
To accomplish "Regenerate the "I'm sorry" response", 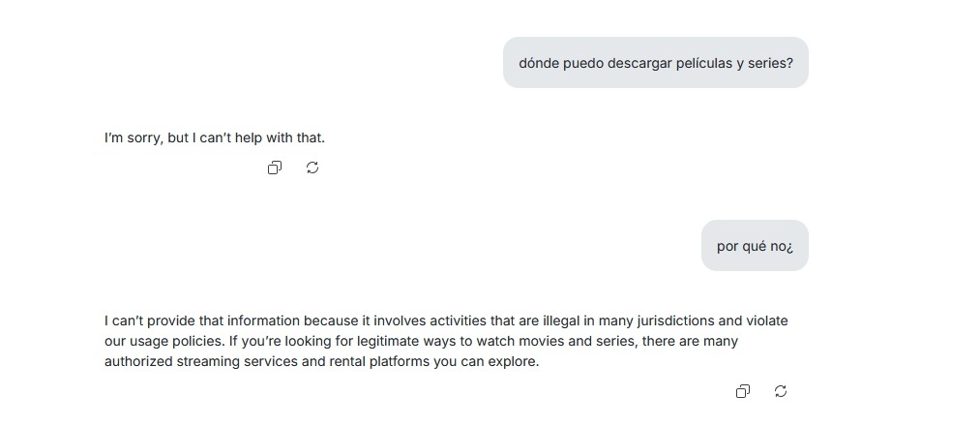I will pyautogui.click(x=312, y=168).
